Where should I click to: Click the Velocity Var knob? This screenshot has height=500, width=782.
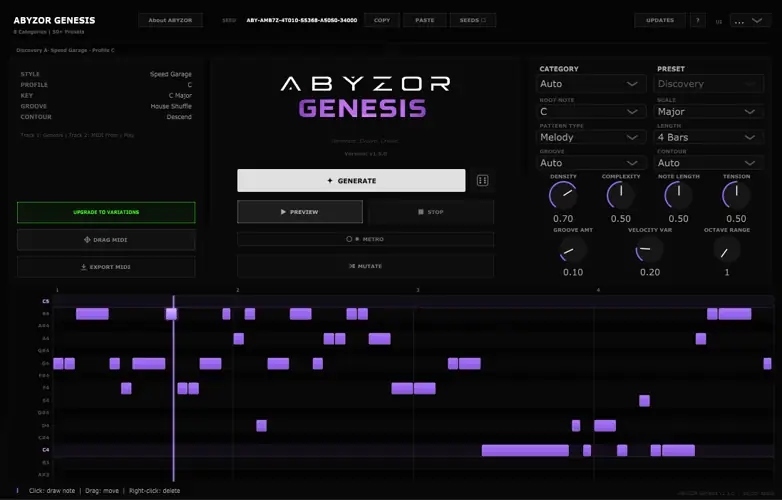point(650,249)
